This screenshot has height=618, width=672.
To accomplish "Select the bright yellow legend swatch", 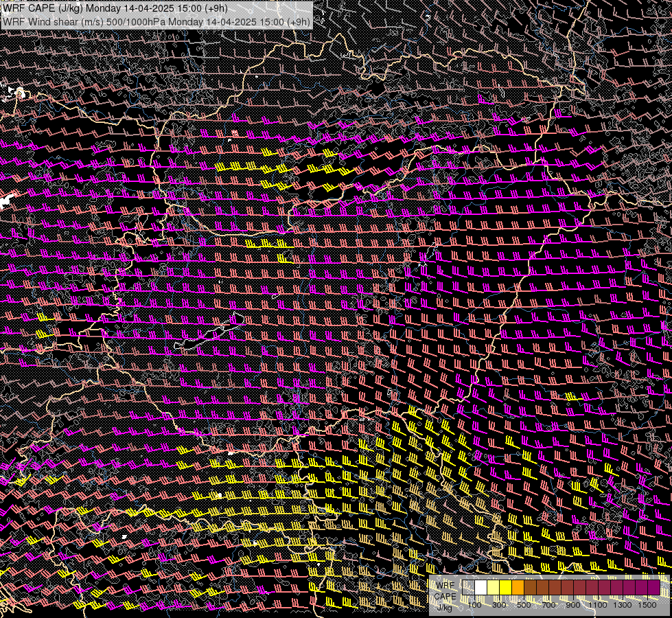I will pos(506,587).
